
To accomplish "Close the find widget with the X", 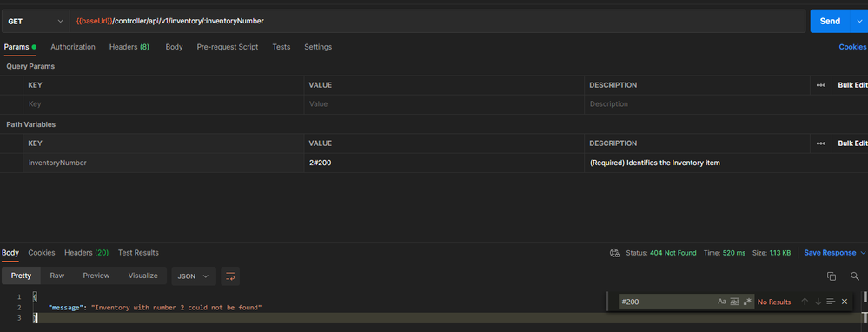I will pyautogui.click(x=845, y=302).
